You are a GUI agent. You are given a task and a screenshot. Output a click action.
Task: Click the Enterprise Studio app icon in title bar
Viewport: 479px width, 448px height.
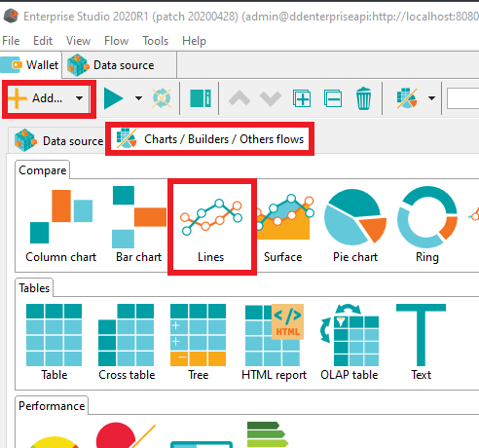pos(11,16)
